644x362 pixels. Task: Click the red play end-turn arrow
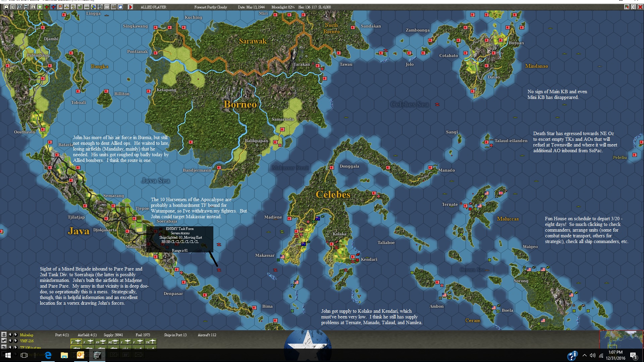[130, 7]
